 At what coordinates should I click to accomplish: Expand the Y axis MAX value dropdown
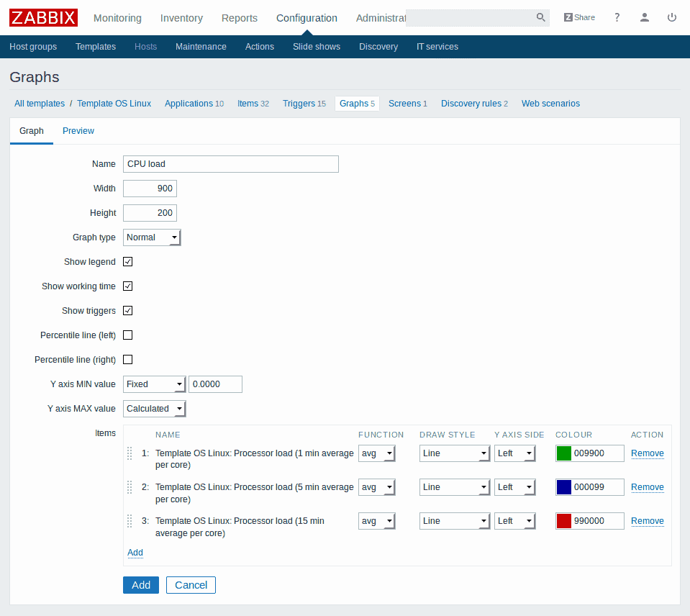point(155,409)
